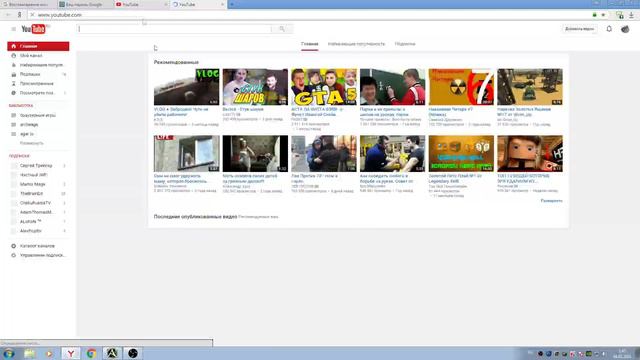Open the Watch Later sidebar item
The image size is (640, 360).
pyautogui.click(x=38, y=93)
